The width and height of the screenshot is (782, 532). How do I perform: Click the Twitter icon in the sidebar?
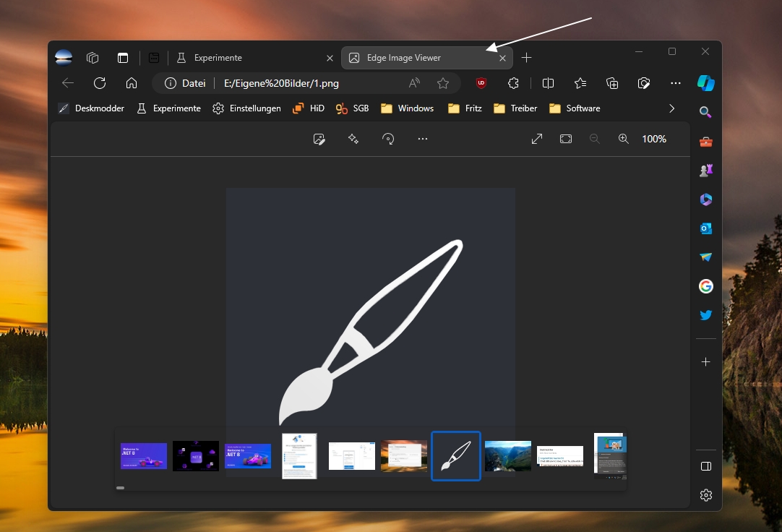(705, 315)
